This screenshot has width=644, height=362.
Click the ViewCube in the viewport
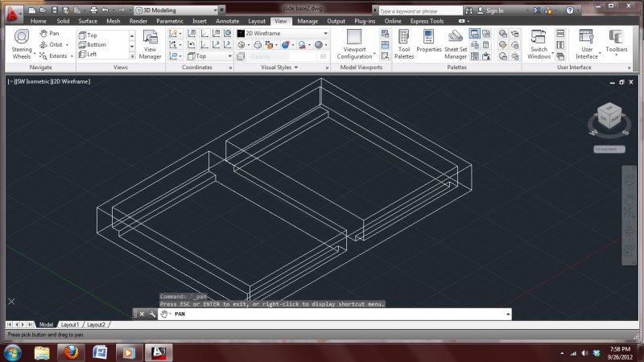pyautogui.click(x=609, y=116)
